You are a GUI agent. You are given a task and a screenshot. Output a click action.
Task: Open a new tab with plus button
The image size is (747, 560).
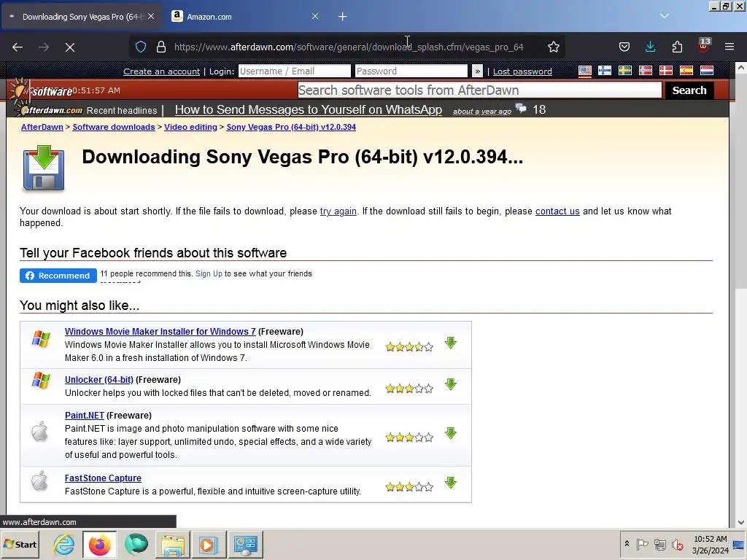tap(343, 16)
